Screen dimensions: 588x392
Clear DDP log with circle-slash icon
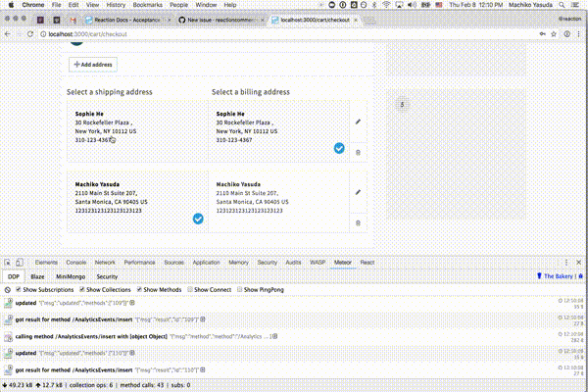tap(8, 290)
